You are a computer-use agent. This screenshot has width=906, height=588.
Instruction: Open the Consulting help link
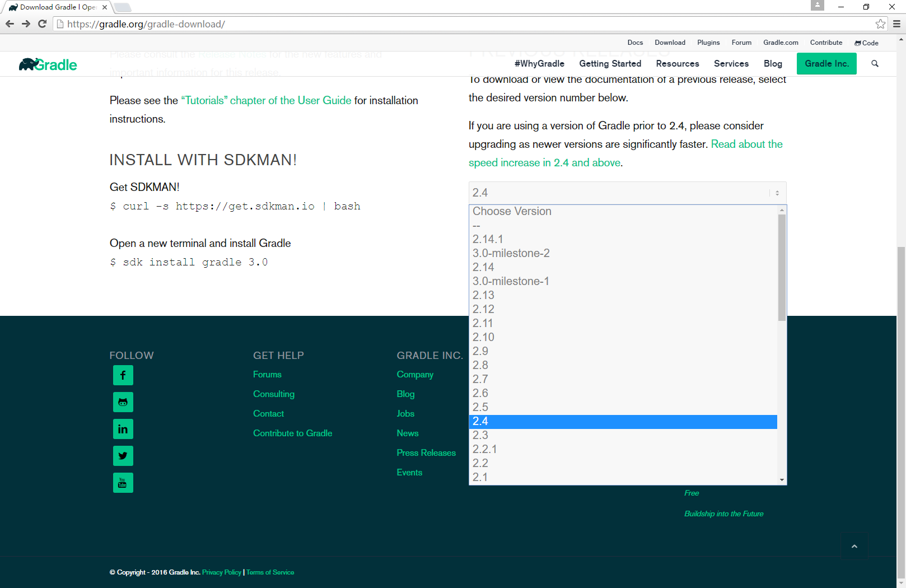point(274,394)
